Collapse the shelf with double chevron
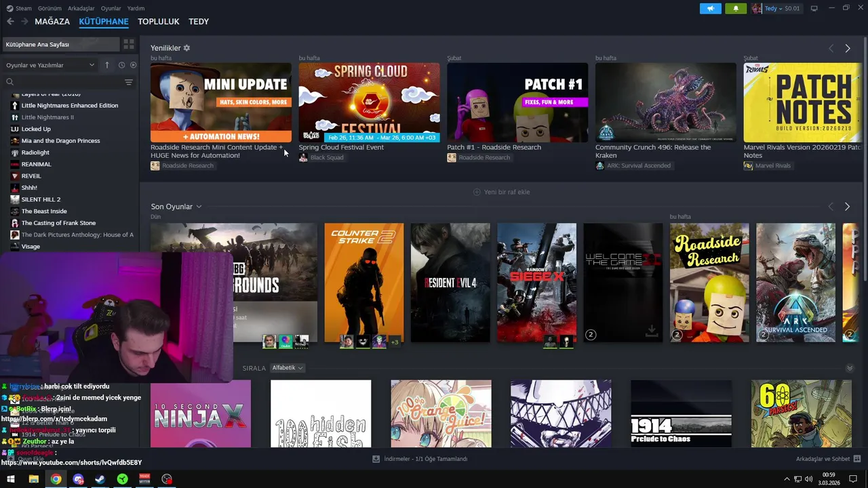The height and width of the screenshot is (488, 868). point(850,368)
